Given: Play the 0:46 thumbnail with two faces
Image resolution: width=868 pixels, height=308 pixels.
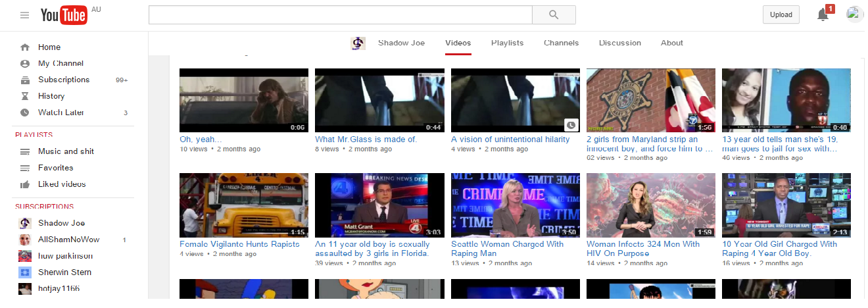Looking at the screenshot, I should (x=786, y=101).
